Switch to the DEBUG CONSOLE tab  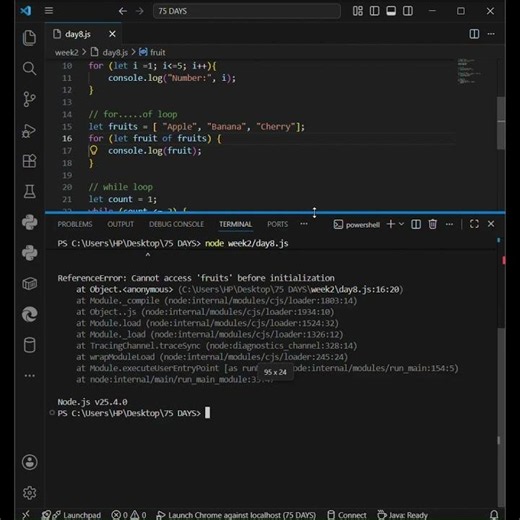click(176, 224)
